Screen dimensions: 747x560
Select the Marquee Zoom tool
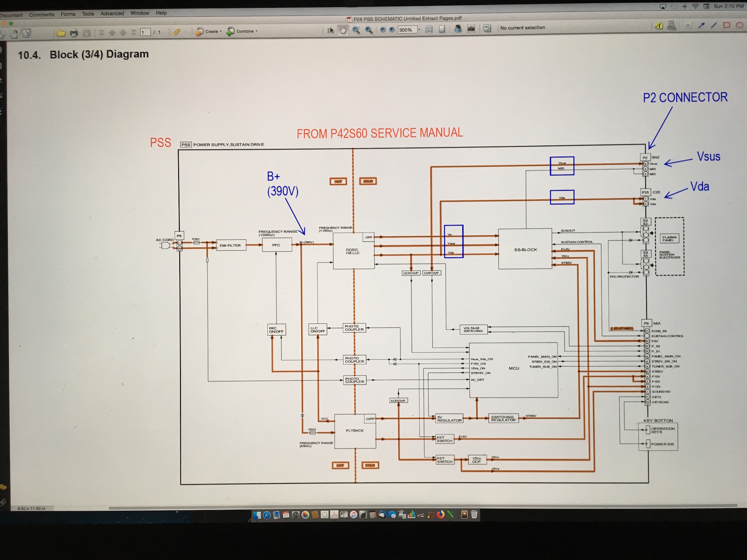pyautogui.click(x=356, y=30)
